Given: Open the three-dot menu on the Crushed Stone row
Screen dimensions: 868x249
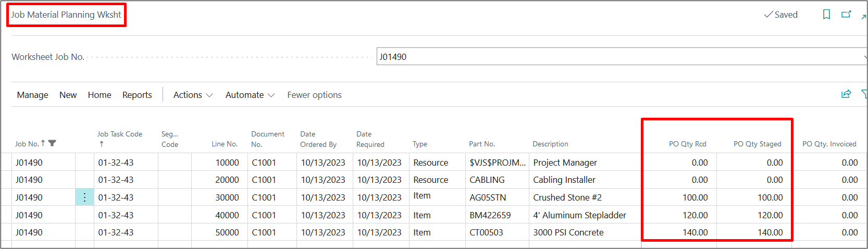Looking at the screenshot, I should click(84, 197).
